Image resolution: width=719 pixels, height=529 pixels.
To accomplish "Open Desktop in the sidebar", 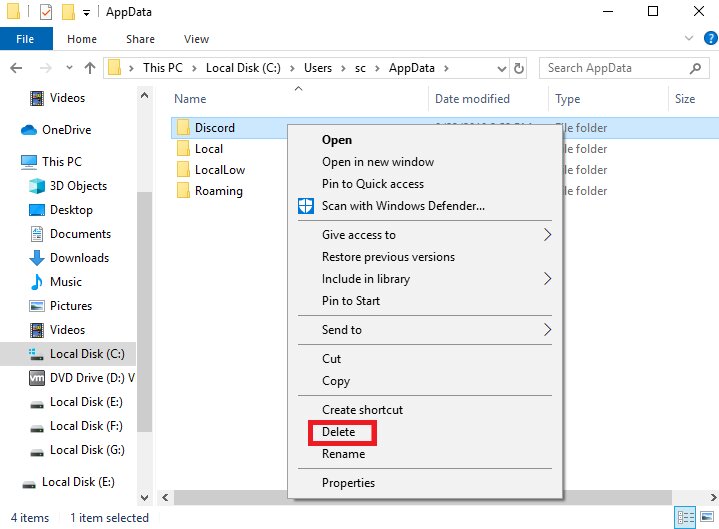I will pyautogui.click(x=61, y=210).
